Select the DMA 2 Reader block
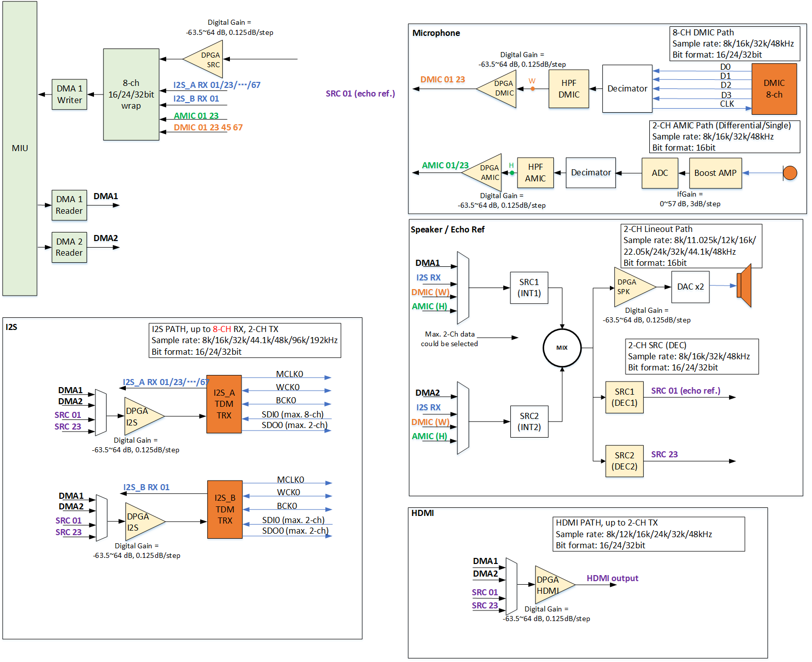 (69, 247)
